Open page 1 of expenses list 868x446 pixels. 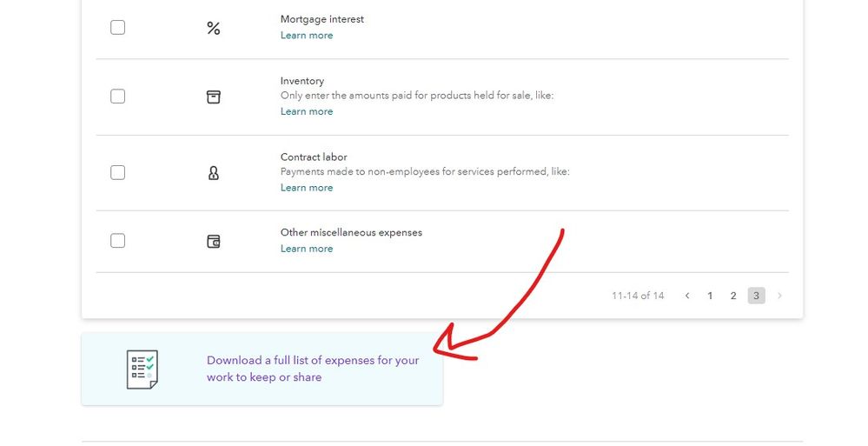coord(710,296)
